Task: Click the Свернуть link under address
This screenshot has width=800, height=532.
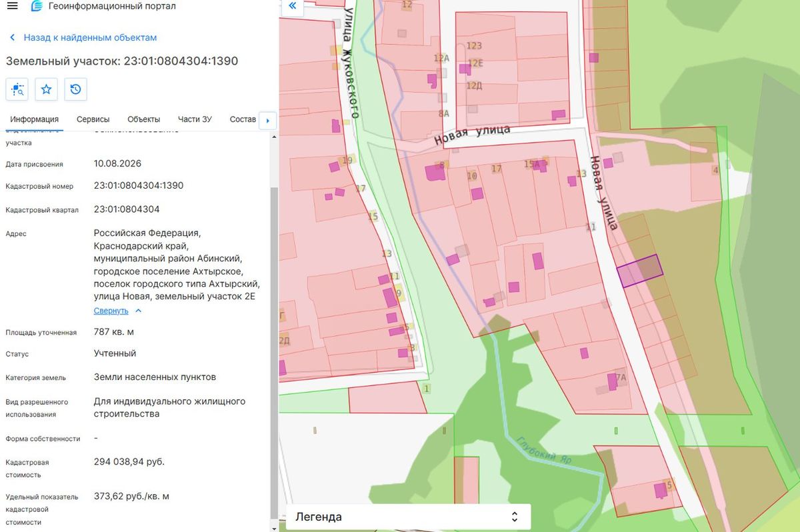Action: click(111, 311)
